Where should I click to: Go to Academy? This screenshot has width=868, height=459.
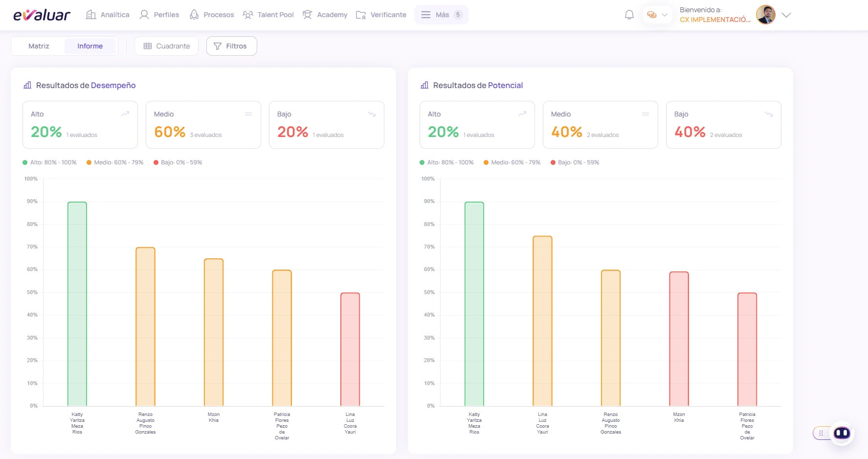pos(325,15)
